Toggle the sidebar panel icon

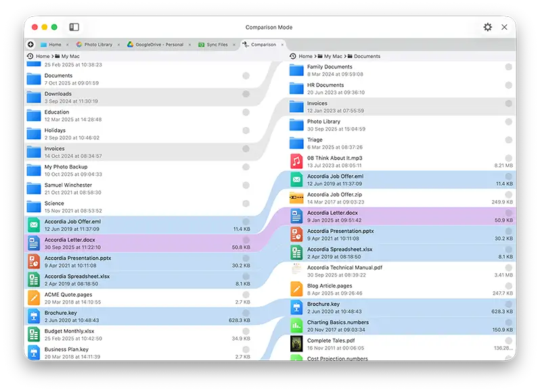pos(74,27)
